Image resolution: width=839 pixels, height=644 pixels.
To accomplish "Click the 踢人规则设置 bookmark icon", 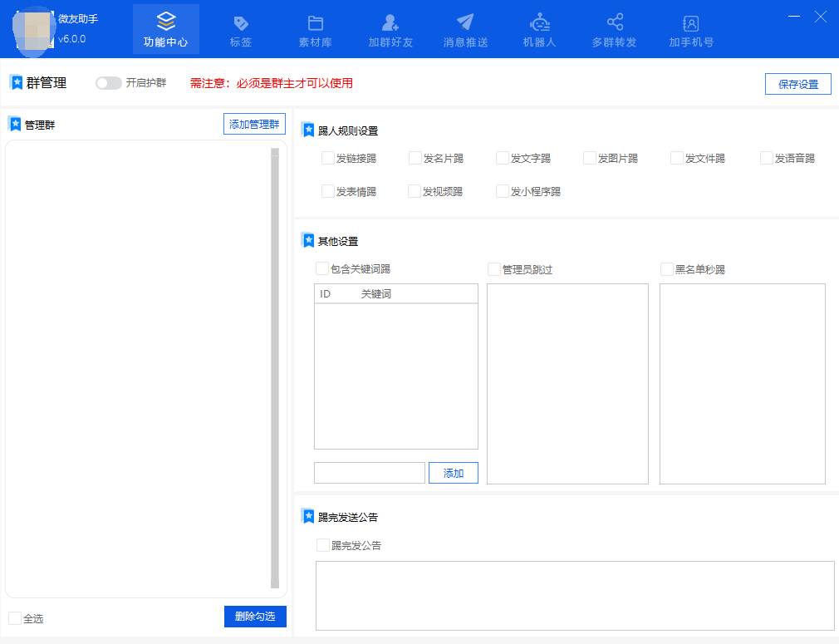I will coord(308,130).
